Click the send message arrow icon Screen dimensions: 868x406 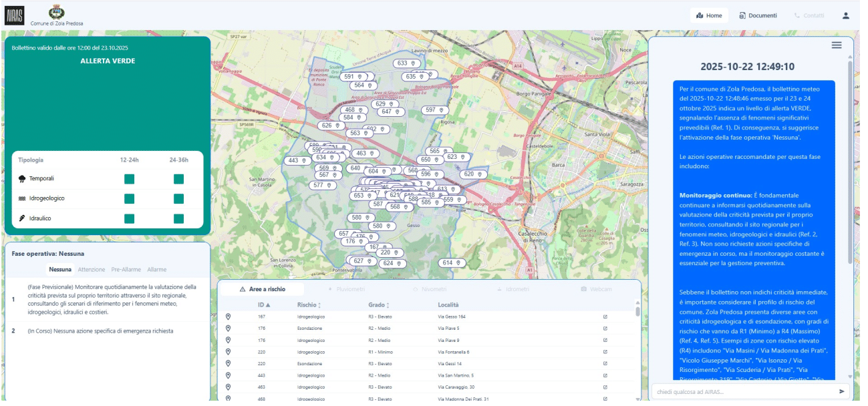[x=841, y=392]
